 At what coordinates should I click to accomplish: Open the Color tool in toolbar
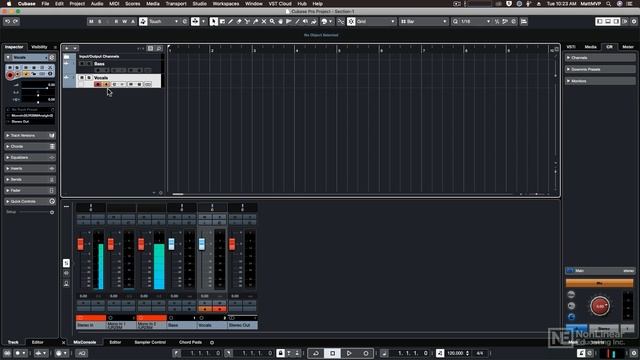[x=326, y=21]
